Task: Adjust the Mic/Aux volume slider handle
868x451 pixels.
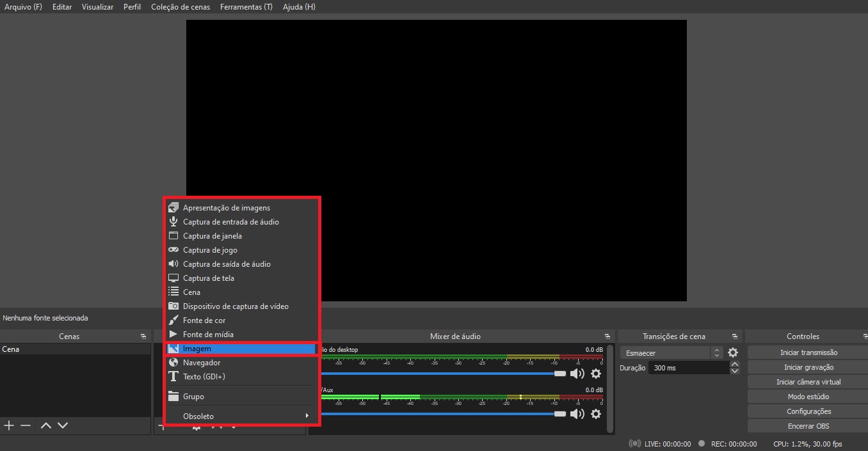Action: tap(560, 414)
